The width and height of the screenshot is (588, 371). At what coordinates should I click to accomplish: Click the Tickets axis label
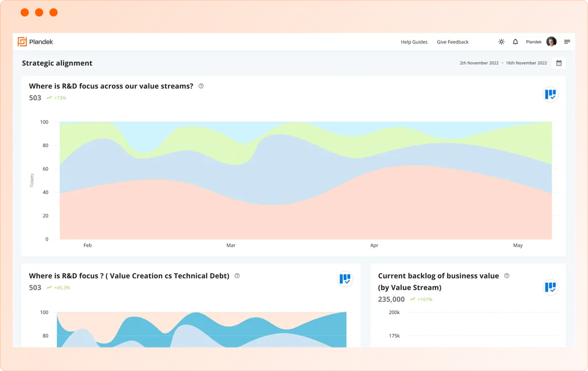[x=32, y=180]
